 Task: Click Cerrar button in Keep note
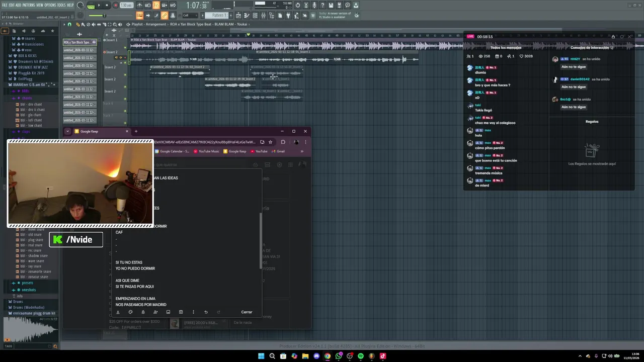[247, 312]
